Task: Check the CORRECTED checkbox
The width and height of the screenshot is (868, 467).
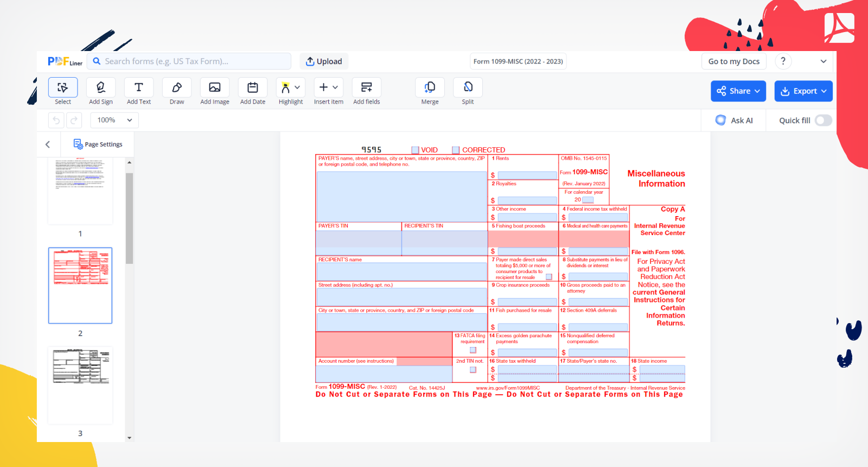Action: (456, 150)
